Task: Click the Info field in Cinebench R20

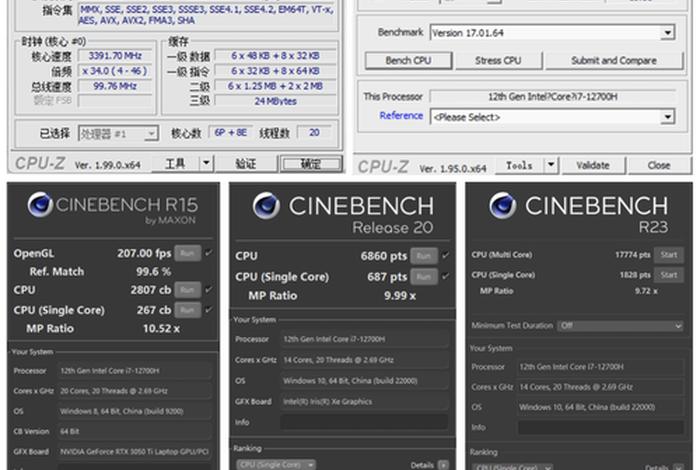Action: 364,422
